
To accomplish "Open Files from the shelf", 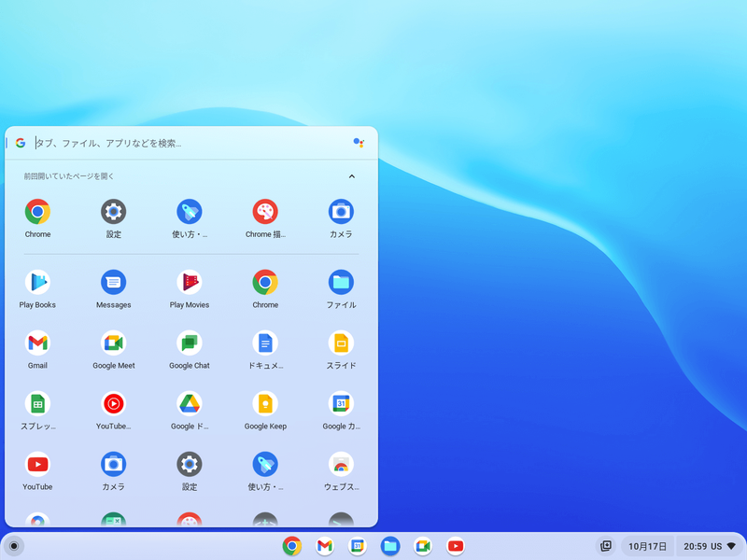I will coord(390,546).
